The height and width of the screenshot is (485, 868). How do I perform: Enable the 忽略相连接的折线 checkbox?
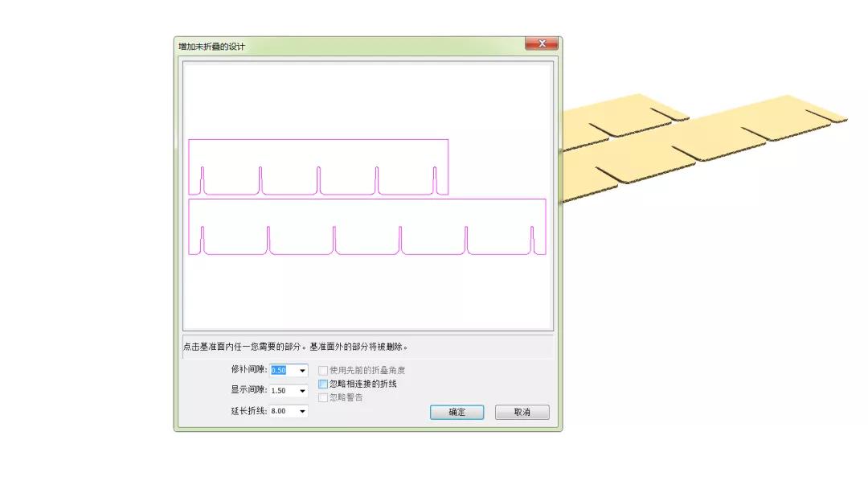coord(322,384)
